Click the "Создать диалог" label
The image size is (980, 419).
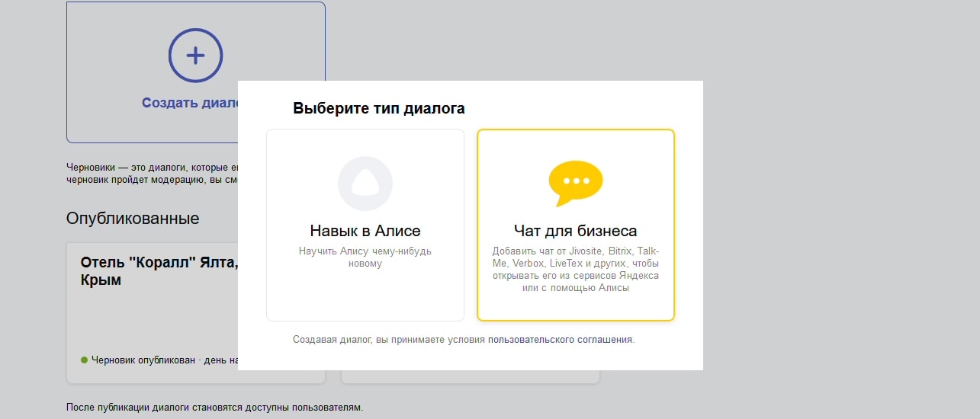point(190,103)
